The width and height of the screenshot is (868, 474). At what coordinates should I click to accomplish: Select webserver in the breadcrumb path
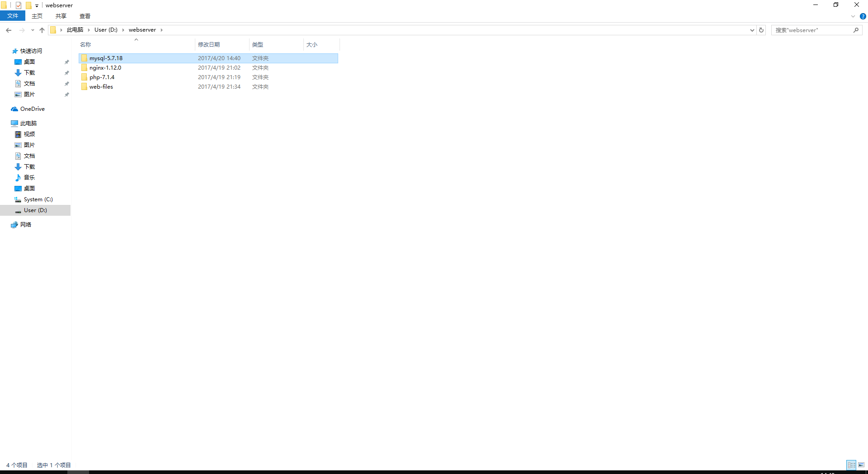pyautogui.click(x=142, y=30)
